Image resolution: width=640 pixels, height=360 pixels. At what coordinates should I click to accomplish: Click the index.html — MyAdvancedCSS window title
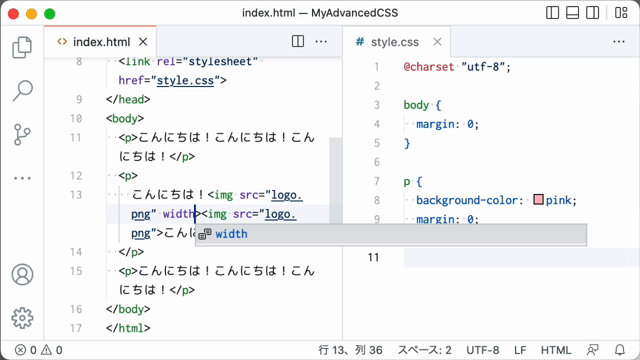320,13
